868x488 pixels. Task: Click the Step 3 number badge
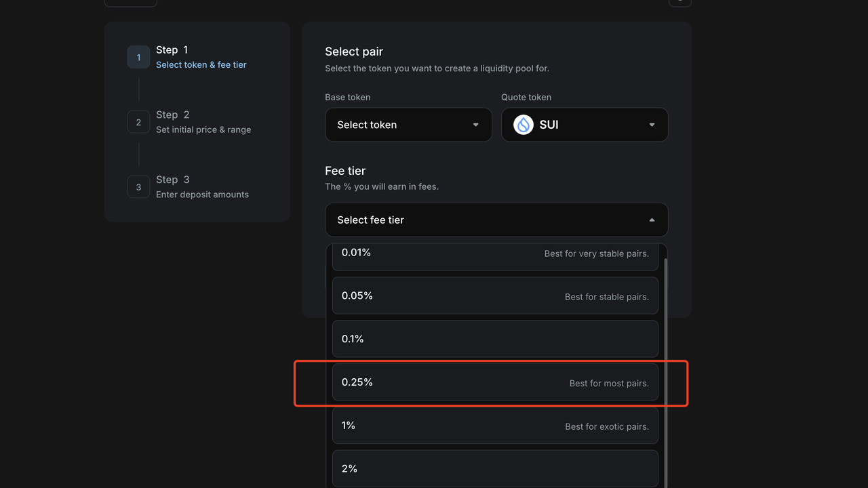coord(138,187)
